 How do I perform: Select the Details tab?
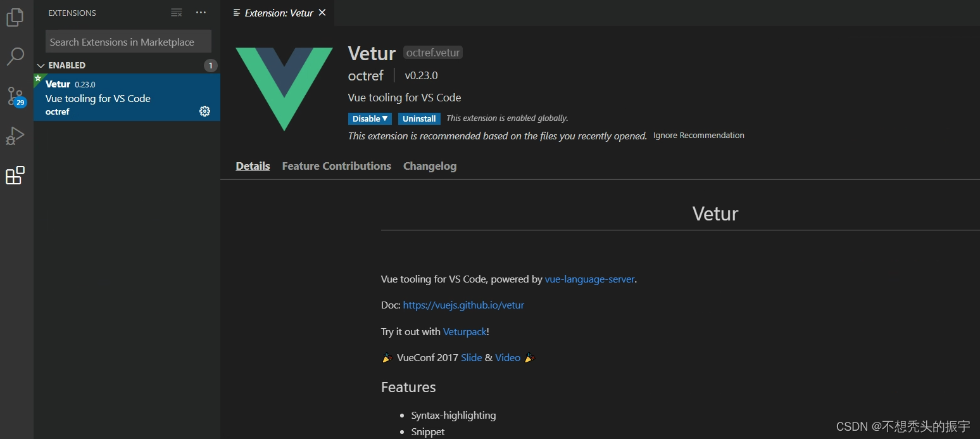[253, 166]
